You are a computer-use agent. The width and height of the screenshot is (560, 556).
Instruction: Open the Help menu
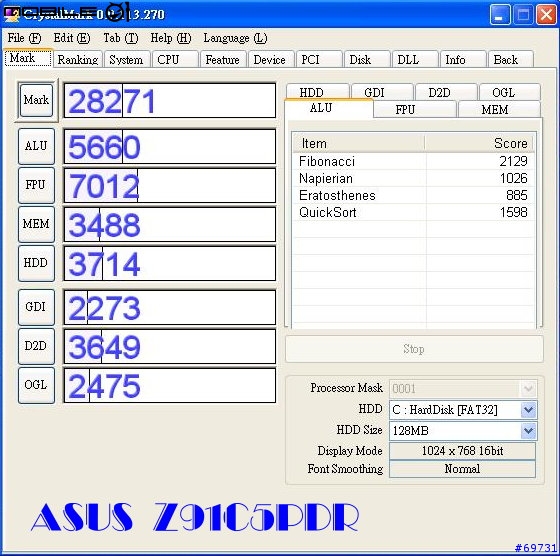pos(171,38)
